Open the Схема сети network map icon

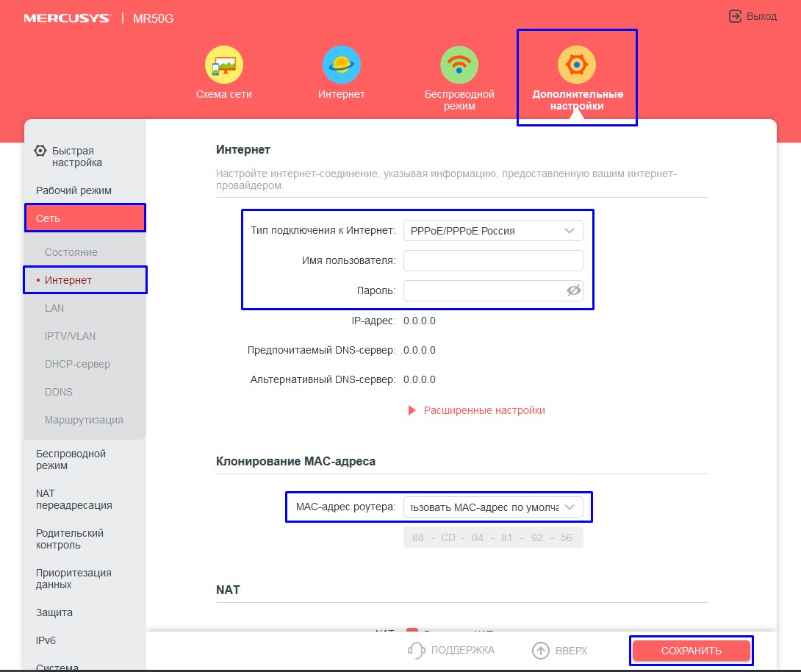(x=223, y=65)
